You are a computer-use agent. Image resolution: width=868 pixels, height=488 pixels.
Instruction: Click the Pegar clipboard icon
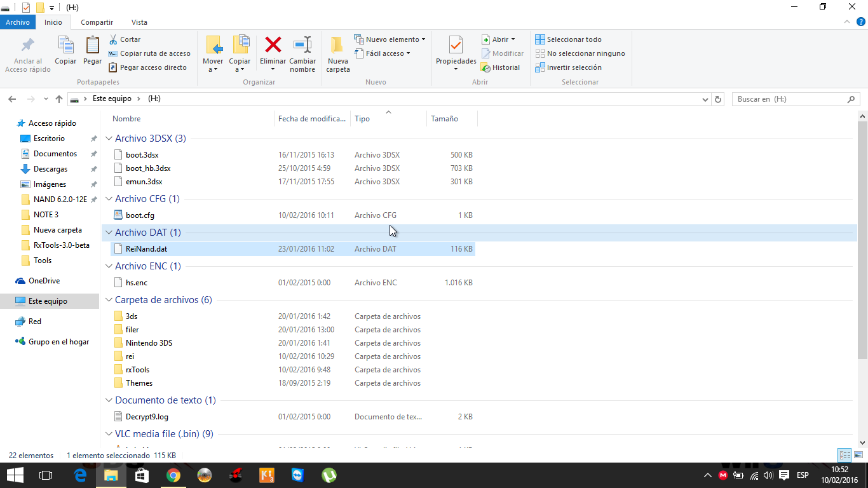[x=93, y=46]
